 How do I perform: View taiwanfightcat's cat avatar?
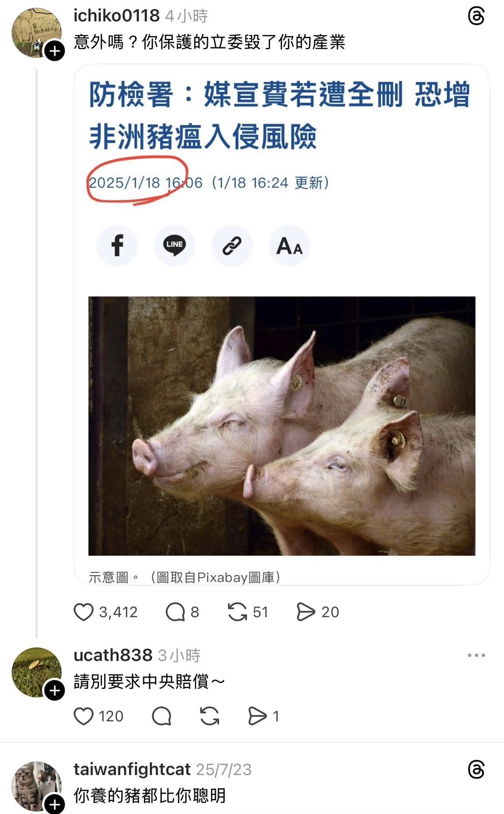37,786
